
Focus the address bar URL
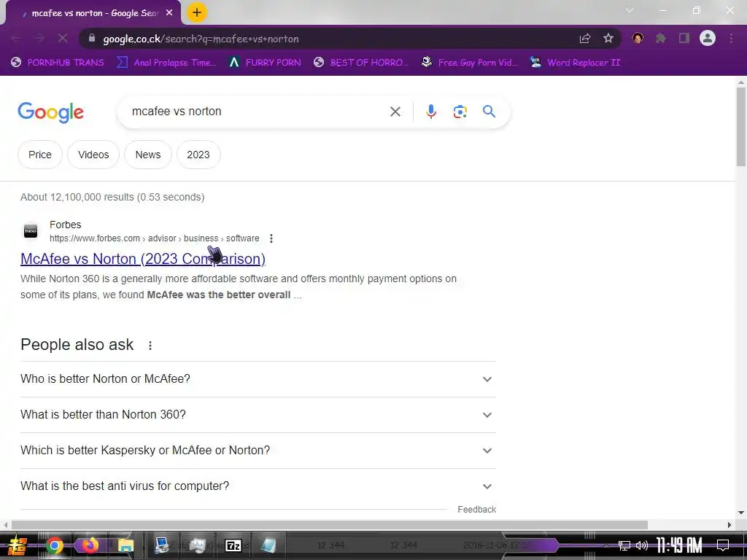tap(201, 39)
